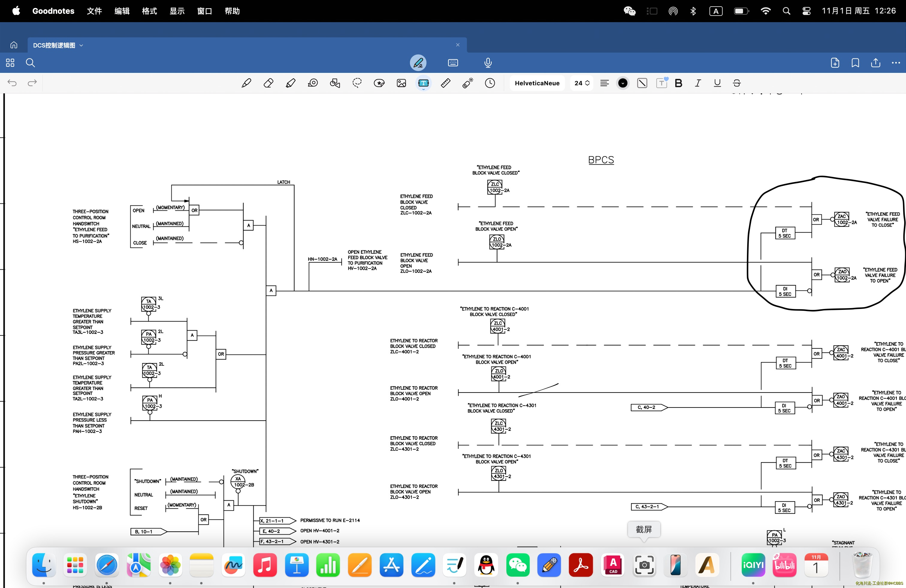Go to Goodnotes home library
Screen dimensions: 906x588
(x=14, y=45)
